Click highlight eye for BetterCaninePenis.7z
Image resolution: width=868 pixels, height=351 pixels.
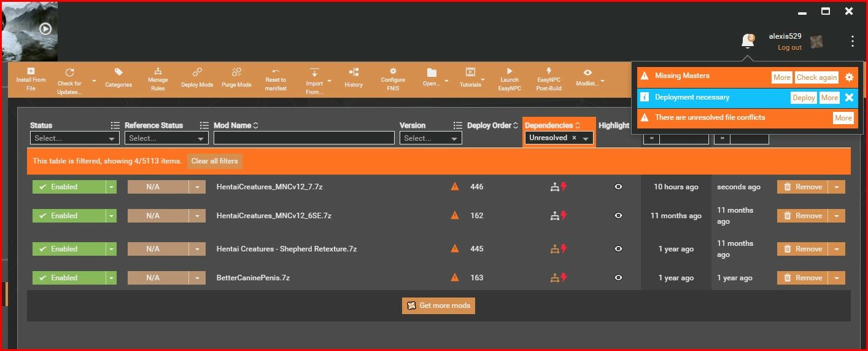point(619,278)
